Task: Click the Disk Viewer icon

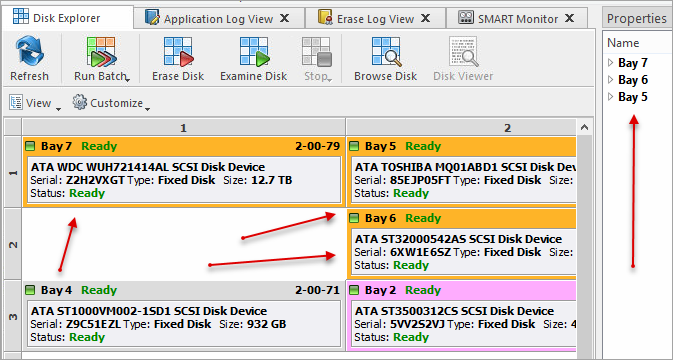Action: point(463,52)
